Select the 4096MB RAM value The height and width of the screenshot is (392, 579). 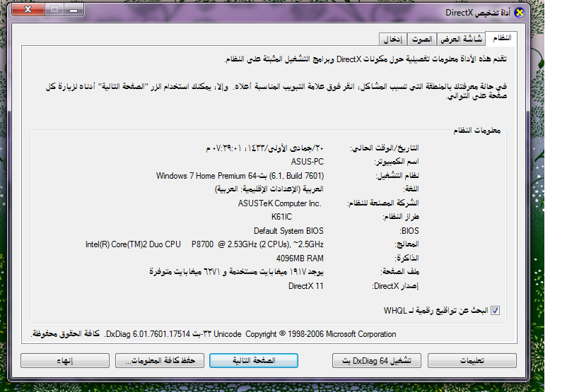[300, 259]
